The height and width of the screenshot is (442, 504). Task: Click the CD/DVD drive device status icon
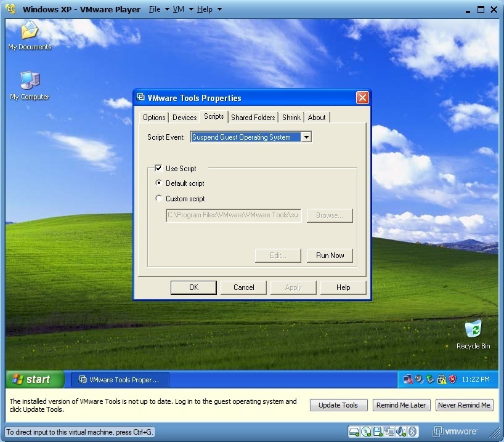(366, 432)
